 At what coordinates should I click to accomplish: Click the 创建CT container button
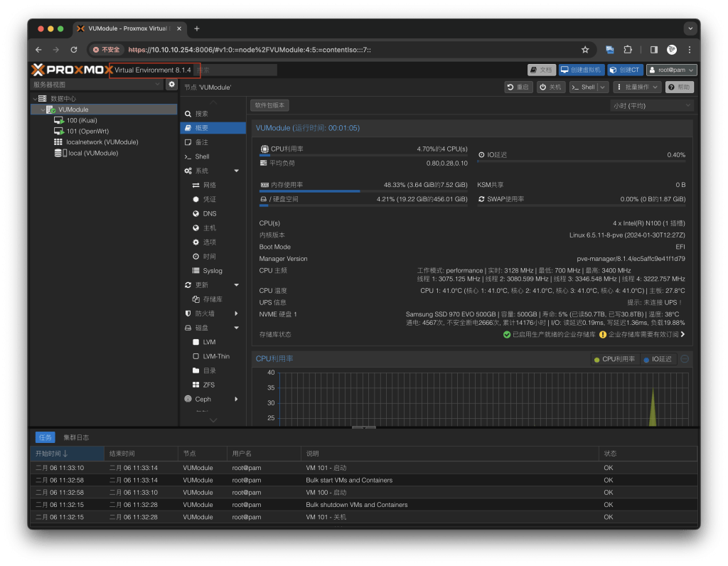pos(625,70)
